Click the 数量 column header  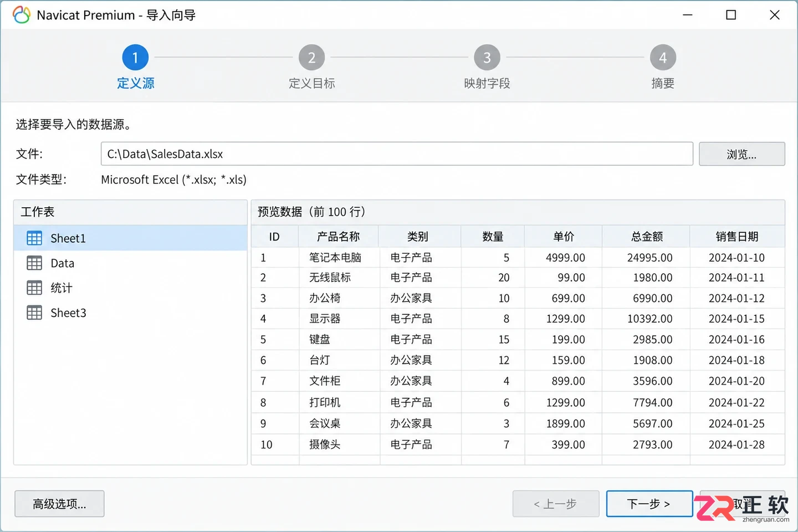pos(493,237)
